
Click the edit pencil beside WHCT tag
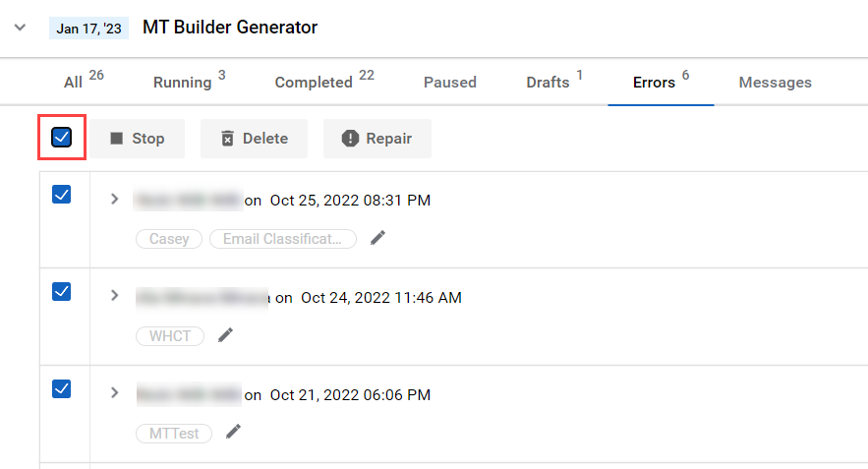click(225, 335)
